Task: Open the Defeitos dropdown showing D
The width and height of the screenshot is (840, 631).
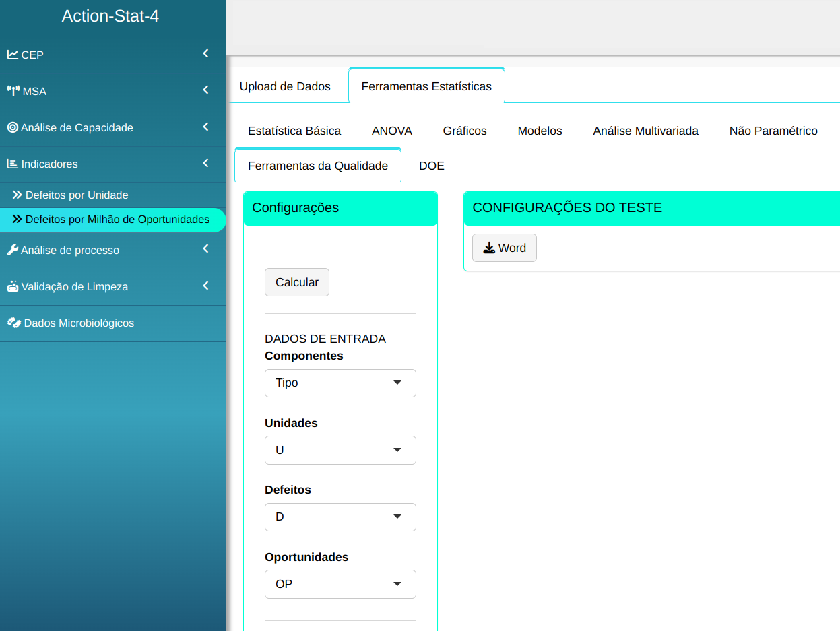Action: [x=340, y=517]
